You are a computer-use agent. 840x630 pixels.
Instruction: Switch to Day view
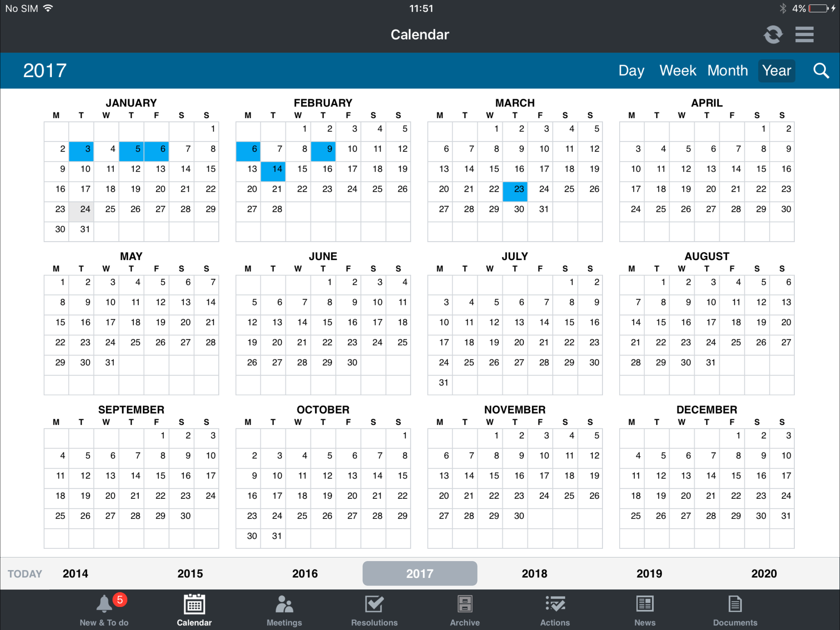(x=631, y=71)
